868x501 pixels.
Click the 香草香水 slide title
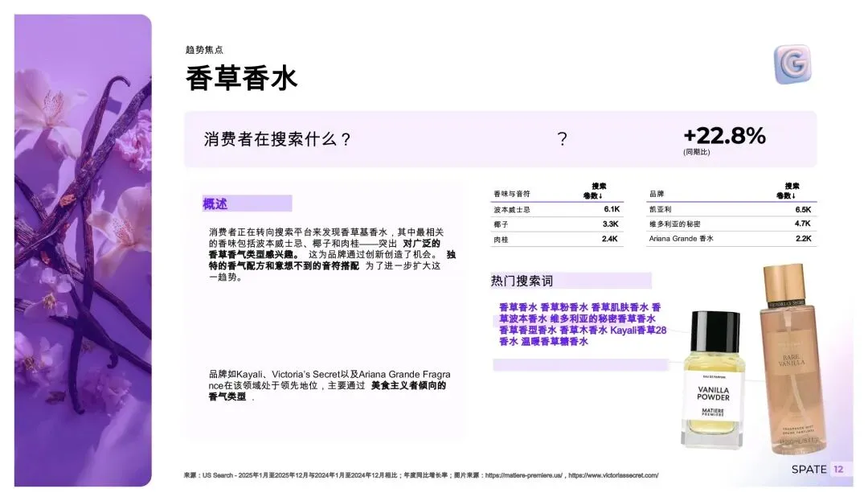[241, 77]
